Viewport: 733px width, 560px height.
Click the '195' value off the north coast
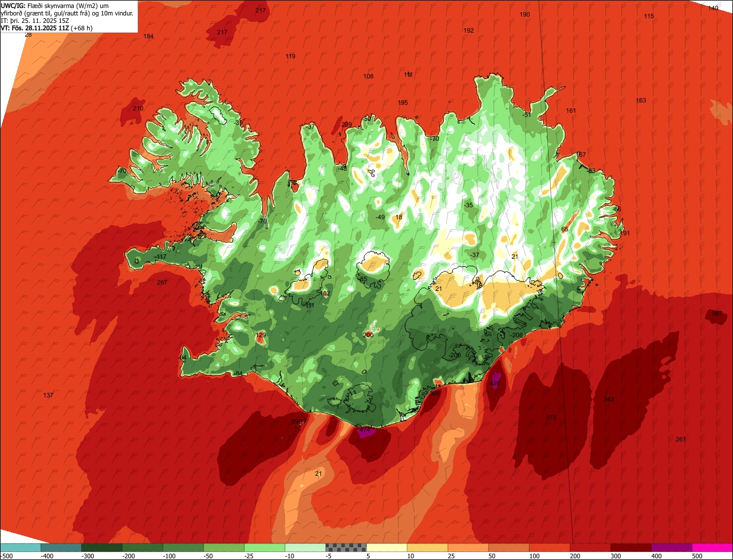(403, 102)
